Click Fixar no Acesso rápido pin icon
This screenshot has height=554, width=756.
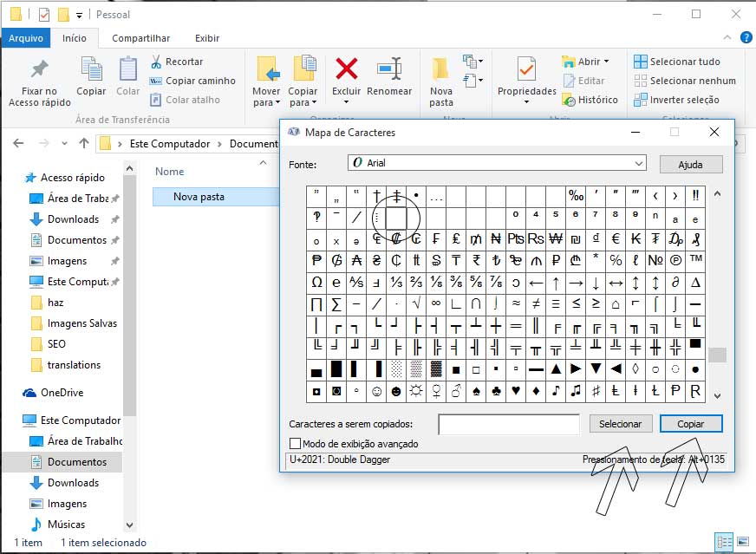[x=40, y=69]
